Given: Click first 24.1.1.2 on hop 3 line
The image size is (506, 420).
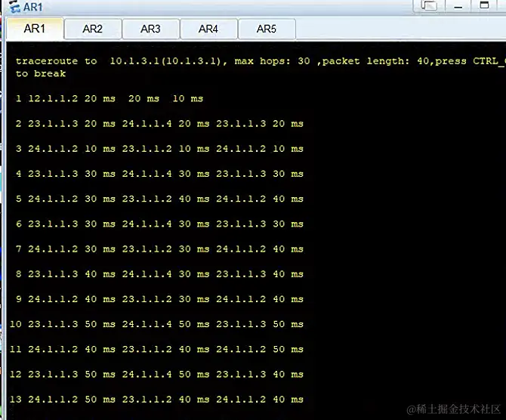Looking at the screenshot, I should [53, 149].
